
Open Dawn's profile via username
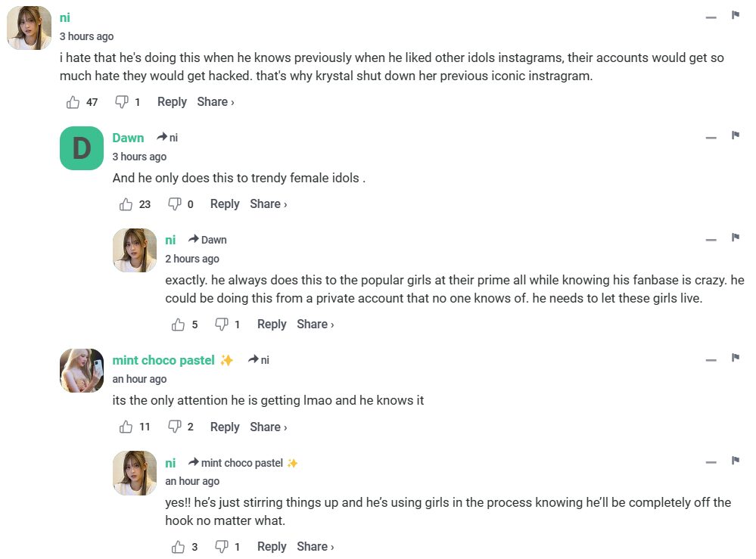point(128,138)
